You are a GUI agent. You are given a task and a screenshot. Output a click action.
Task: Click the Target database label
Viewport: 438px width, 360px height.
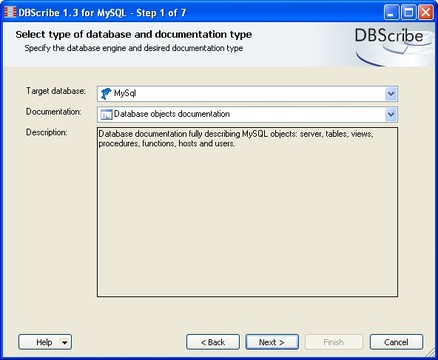tap(56, 91)
